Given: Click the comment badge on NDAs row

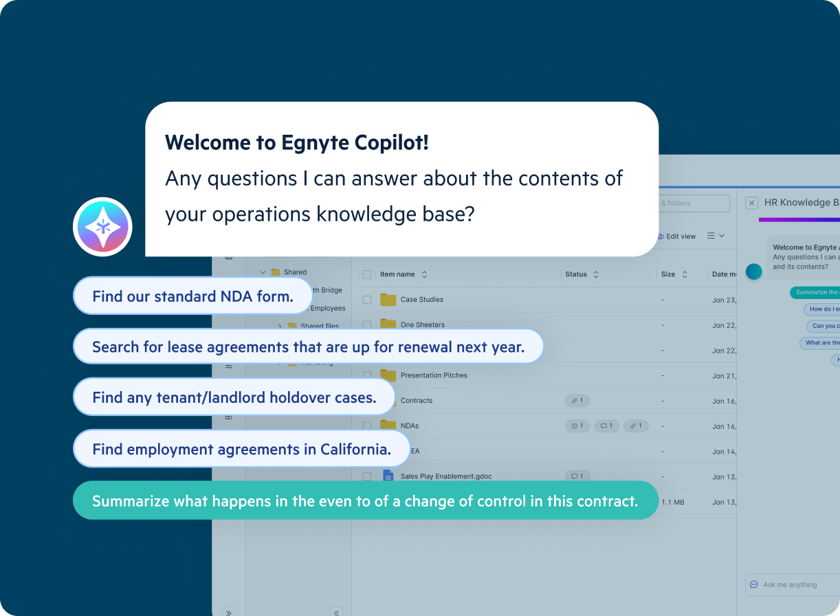Looking at the screenshot, I should (x=607, y=426).
